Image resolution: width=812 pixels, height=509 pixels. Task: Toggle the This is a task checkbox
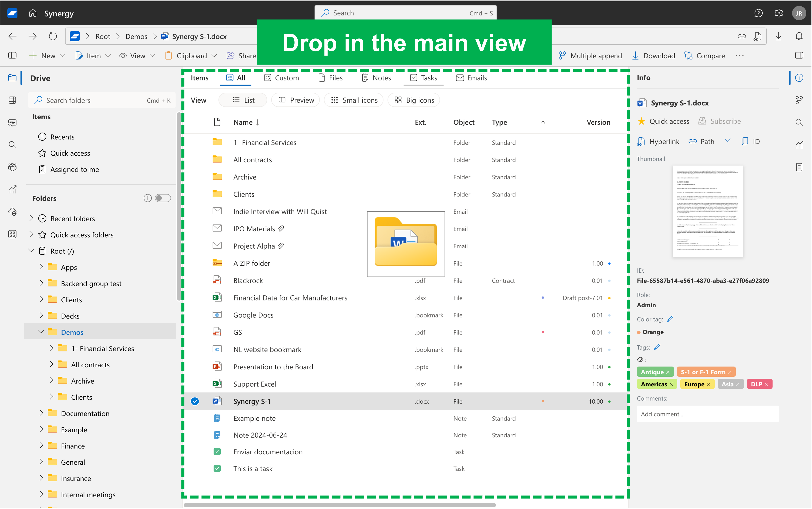pyautogui.click(x=217, y=469)
